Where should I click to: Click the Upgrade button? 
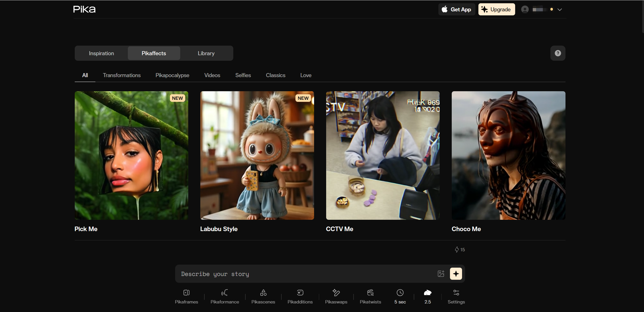496,9
